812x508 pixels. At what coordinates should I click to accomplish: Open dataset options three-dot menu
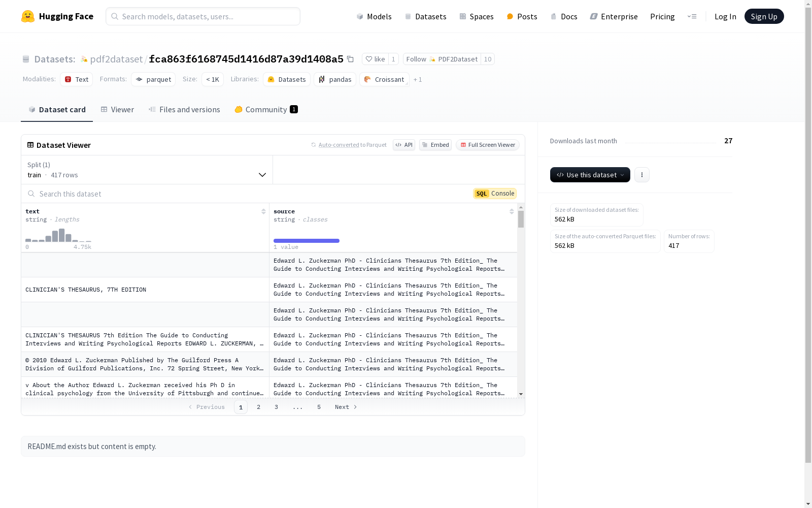[x=642, y=175]
